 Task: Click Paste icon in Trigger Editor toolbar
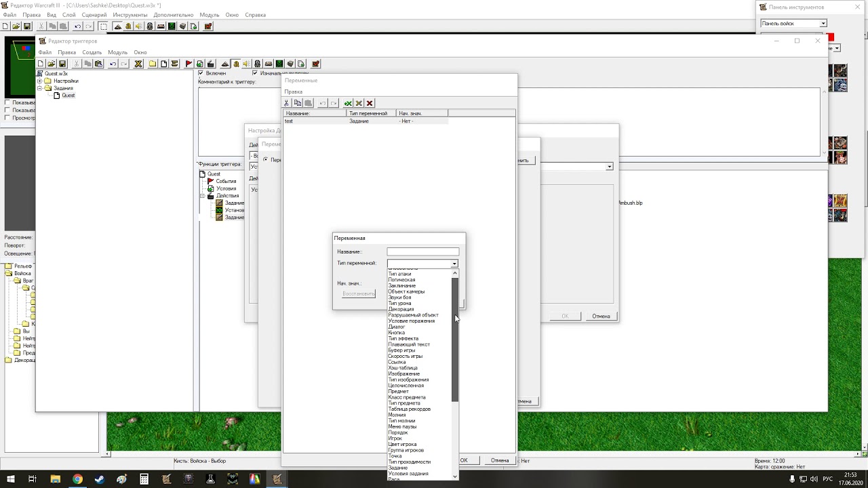[x=98, y=64]
